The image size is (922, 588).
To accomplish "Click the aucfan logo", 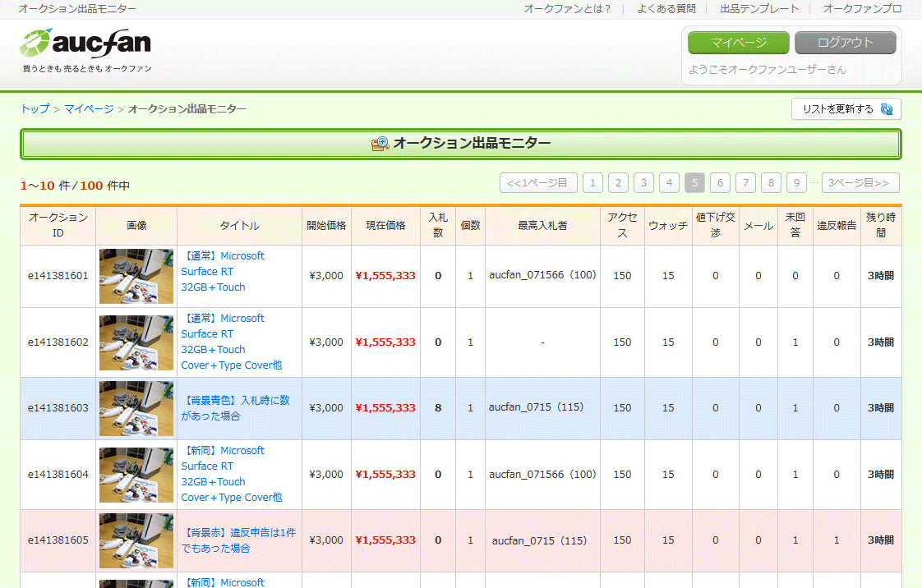I will click(85, 45).
